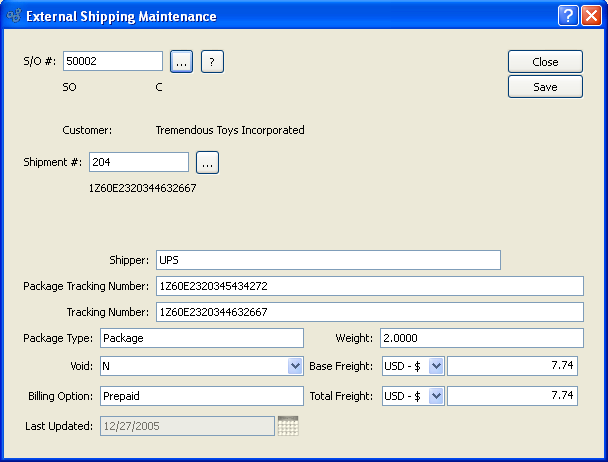Image resolution: width=608 pixels, height=462 pixels.
Task: Open the Shipment # lookup ellipsis button
Action: (x=207, y=162)
